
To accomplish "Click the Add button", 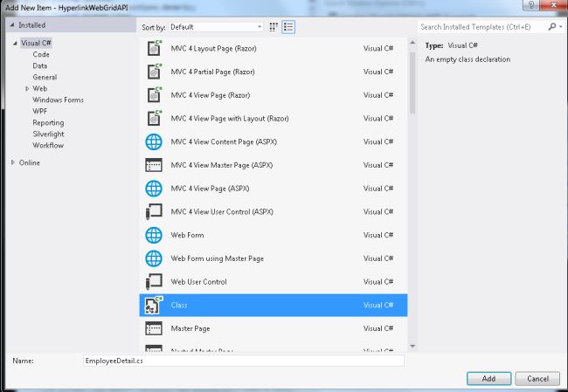I will click(x=488, y=378).
